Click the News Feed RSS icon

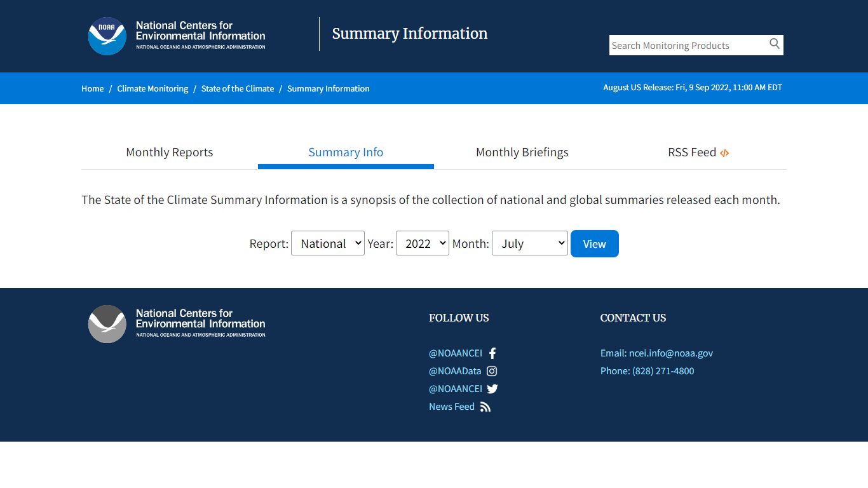pos(485,407)
